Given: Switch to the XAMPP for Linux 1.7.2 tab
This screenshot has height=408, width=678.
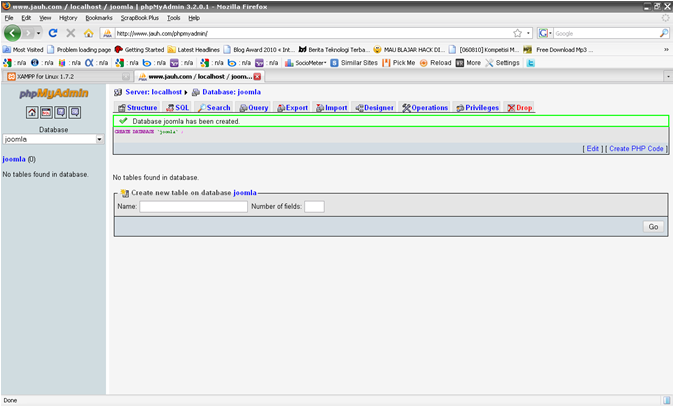Looking at the screenshot, I should pyautogui.click(x=67, y=76).
